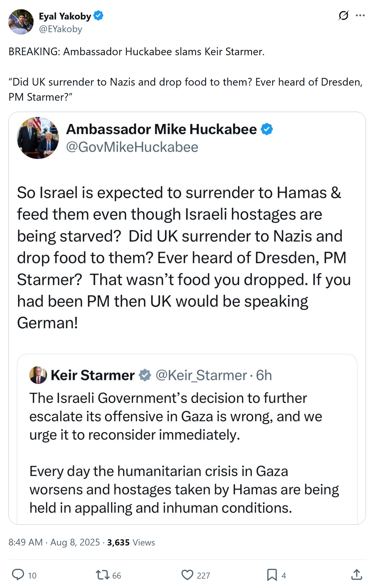Click the @Keir_Starmer handle
The image size is (375, 588).
tap(201, 375)
